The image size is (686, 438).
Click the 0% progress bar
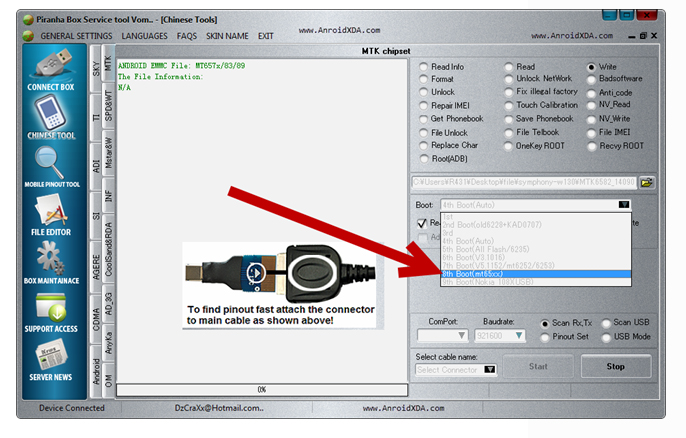click(x=262, y=389)
